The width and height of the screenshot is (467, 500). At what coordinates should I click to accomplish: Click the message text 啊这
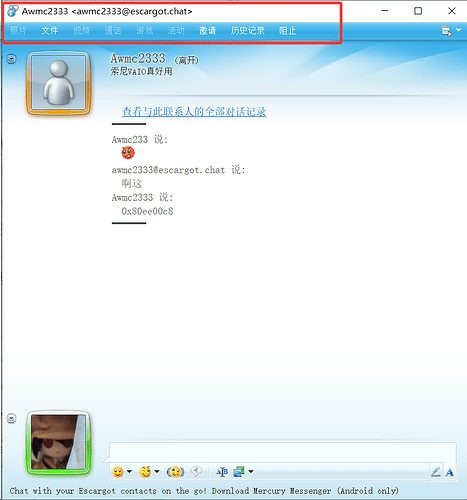click(x=132, y=183)
